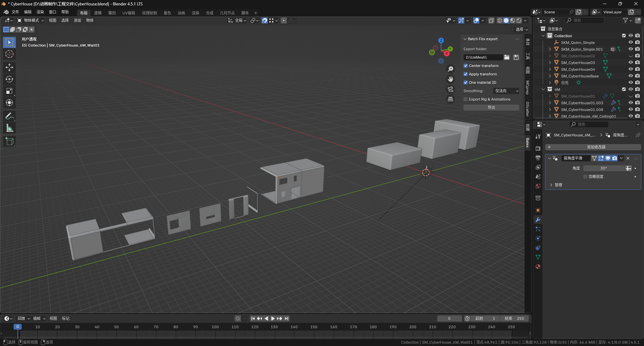Screen dimensions: 644x346
Task: Open the Object Data properties tab
Action: 538,257
